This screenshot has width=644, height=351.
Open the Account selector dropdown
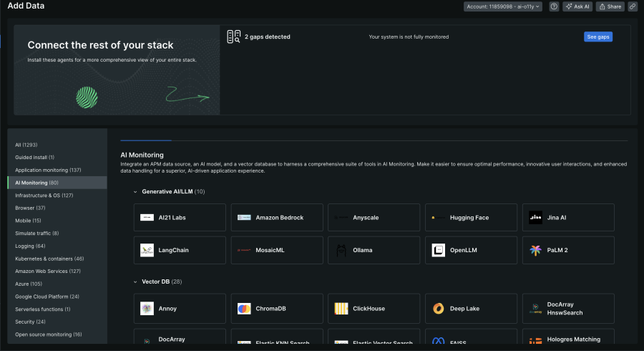click(x=502, y=6)
